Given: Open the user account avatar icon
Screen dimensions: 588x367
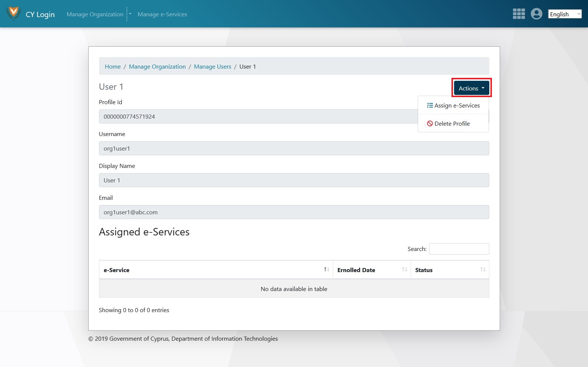Looking at the screenshot, I should 536,14.
